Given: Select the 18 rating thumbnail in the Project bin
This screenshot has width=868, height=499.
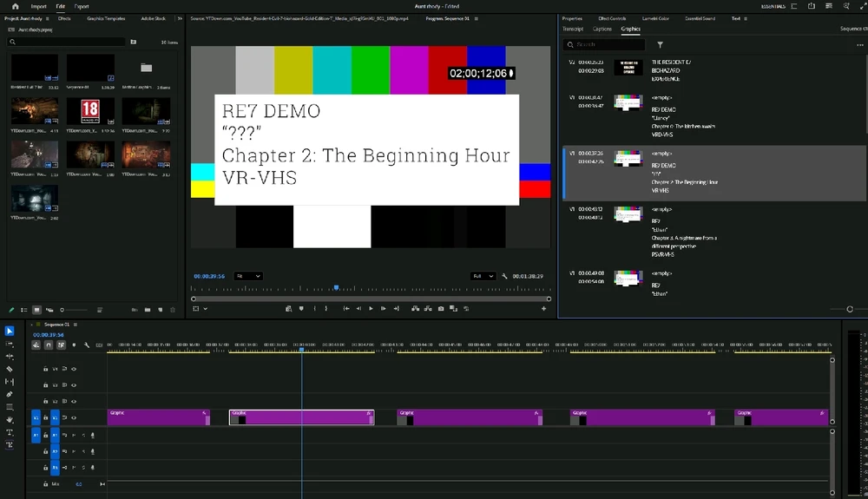Looking at the screenshot, I should (x=90, y=109).
